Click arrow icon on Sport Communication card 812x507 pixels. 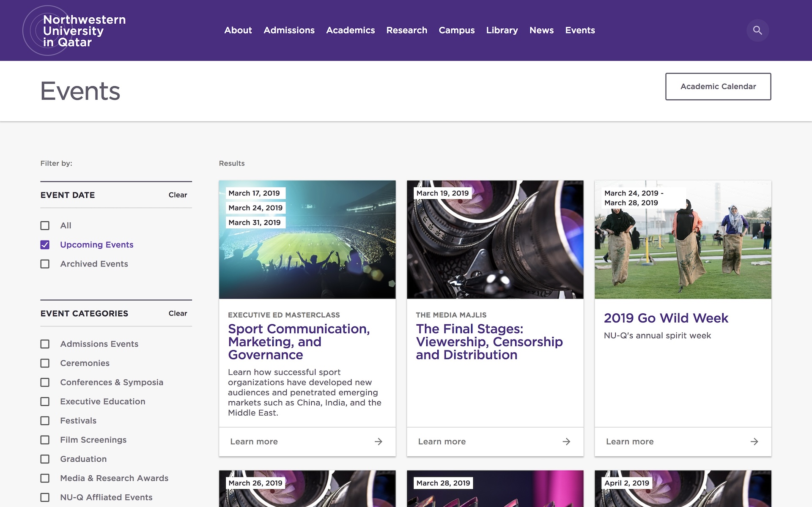click(x=379, y=441)
